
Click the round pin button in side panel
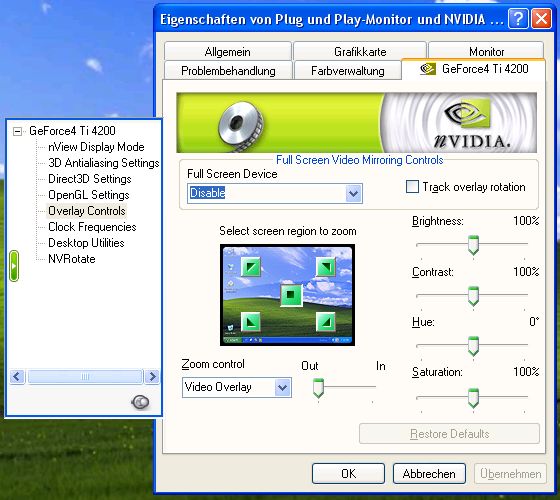click(140, 402)
